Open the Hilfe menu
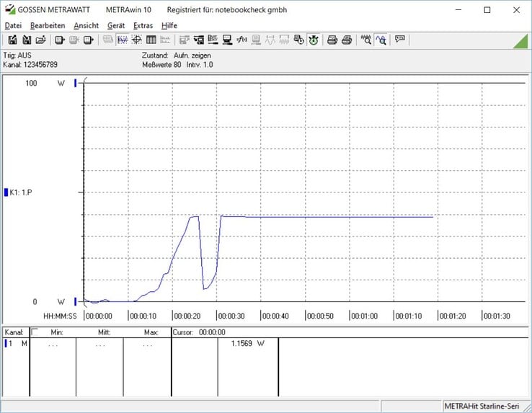Screen dimensions: 532x413 tap(169, 25)
